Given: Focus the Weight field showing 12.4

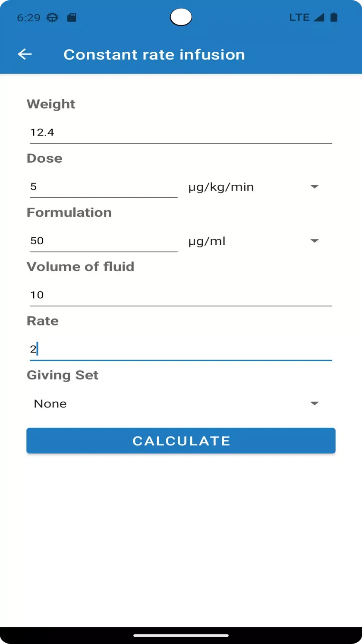Looking at the screenshot, I should coord(181,133).
